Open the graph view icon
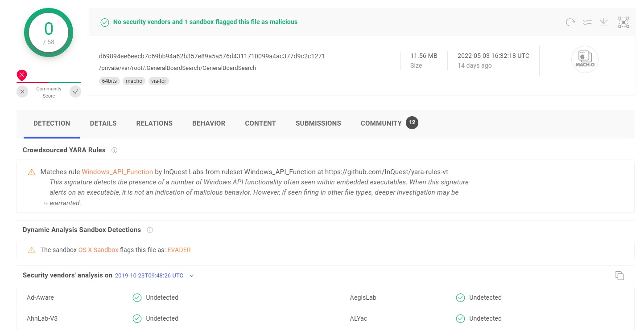644x330 pixels. point(623,22)
